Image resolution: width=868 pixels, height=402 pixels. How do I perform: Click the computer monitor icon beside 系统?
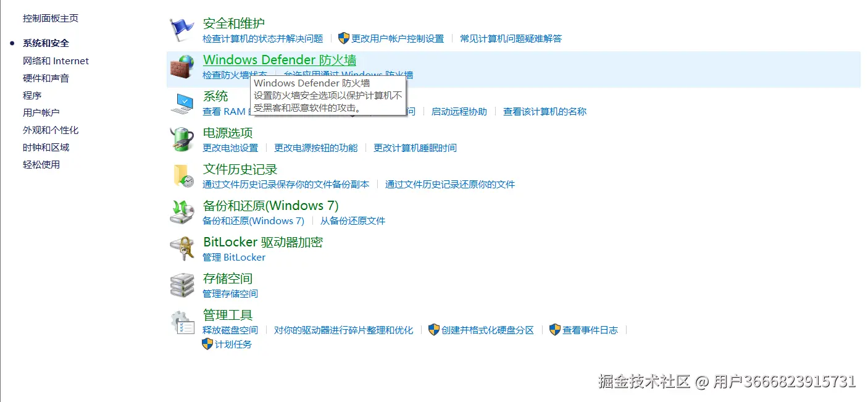click(x=182, y=103)
